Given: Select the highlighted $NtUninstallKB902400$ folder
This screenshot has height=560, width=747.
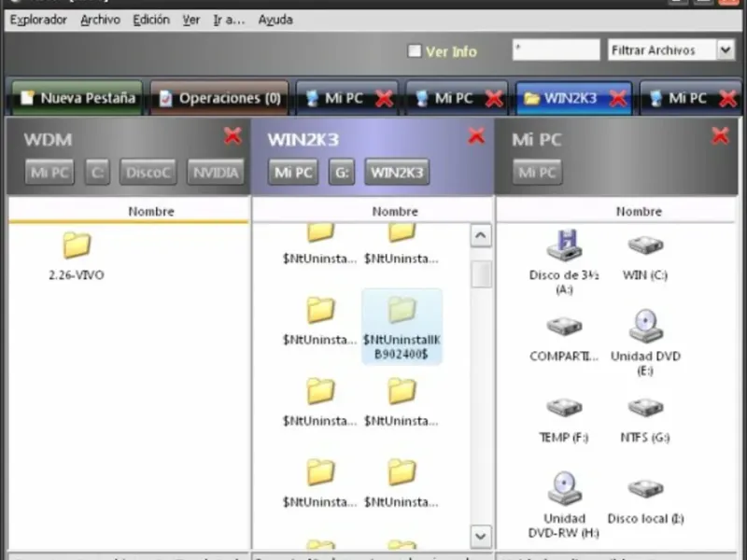Looking at the screenshot, I should point(402,327).
